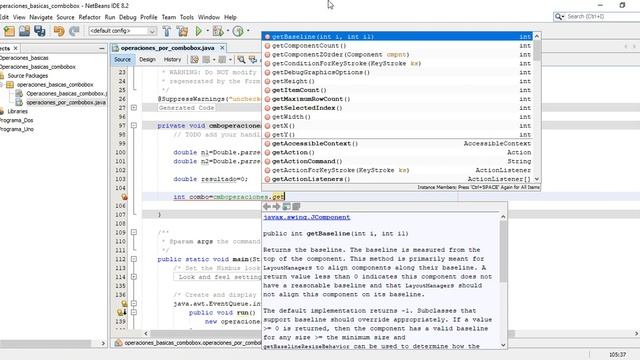Viewport: 640px width, 360px height.
Task: Run the project with the green arrow
Action: pos(199,31)
